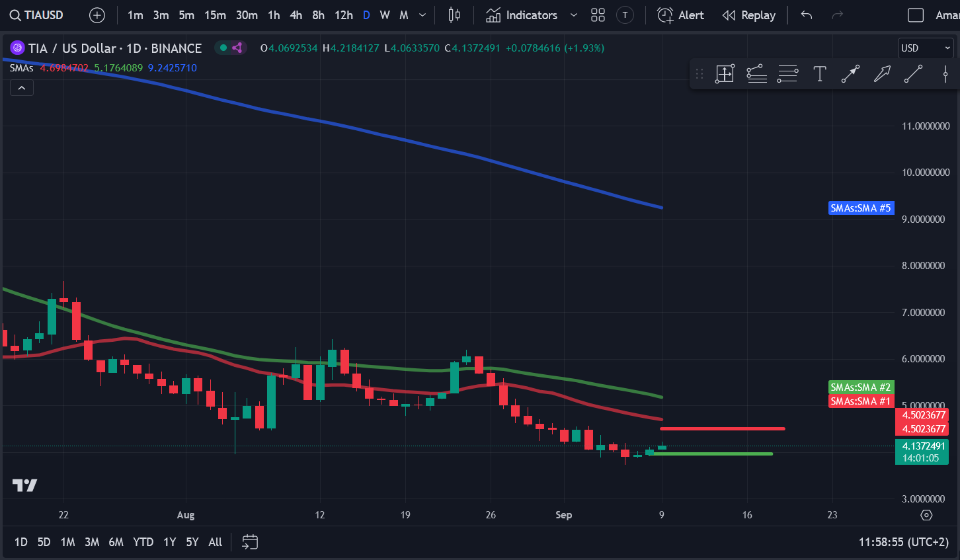960x560 pixels.
Task: Switch chart to 30m interval
Action: [247, 15]
